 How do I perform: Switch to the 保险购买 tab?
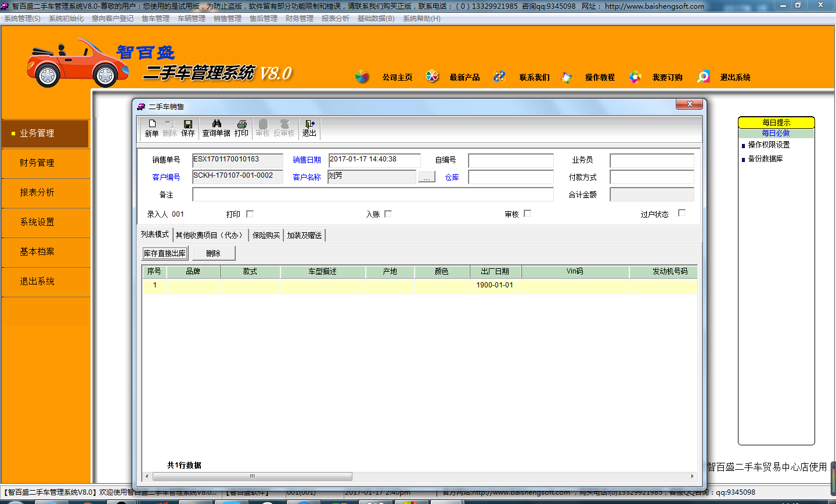click(x=266, y=235)
